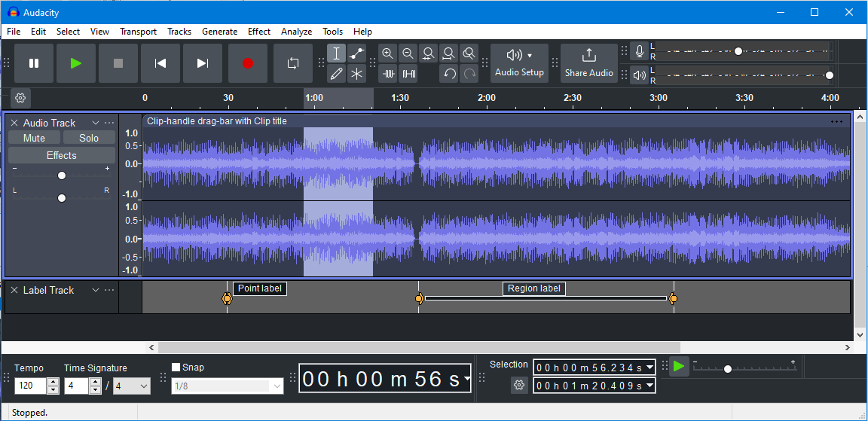Open the Audio Setup dropdown
This screenshot has width=868, height=421.
pos(519,63)
